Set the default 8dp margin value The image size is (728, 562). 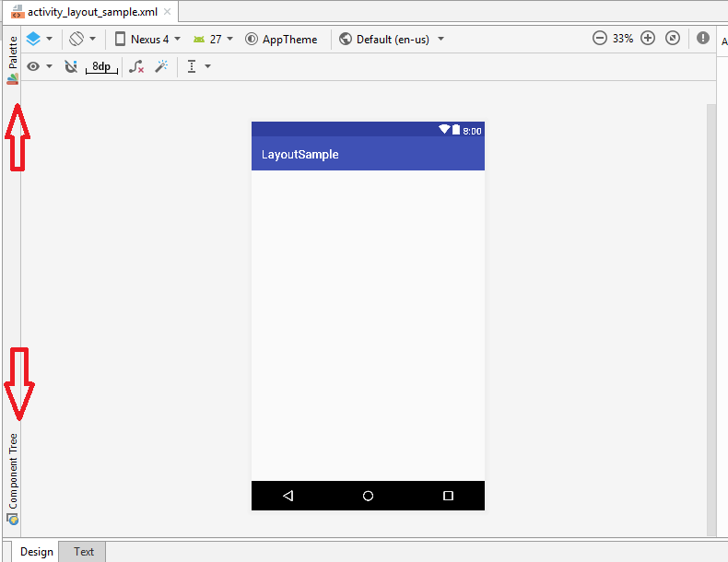101,66
